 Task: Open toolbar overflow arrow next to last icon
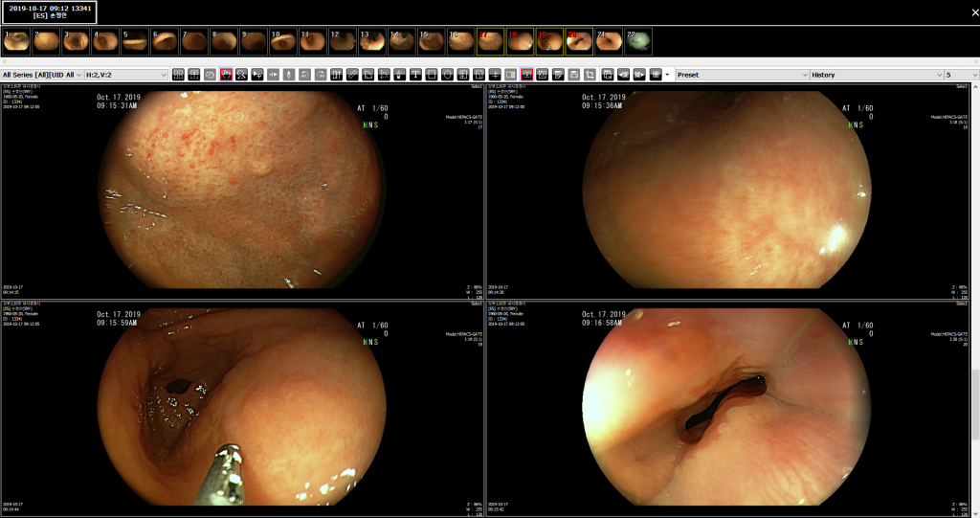click(x=667, y=75)
